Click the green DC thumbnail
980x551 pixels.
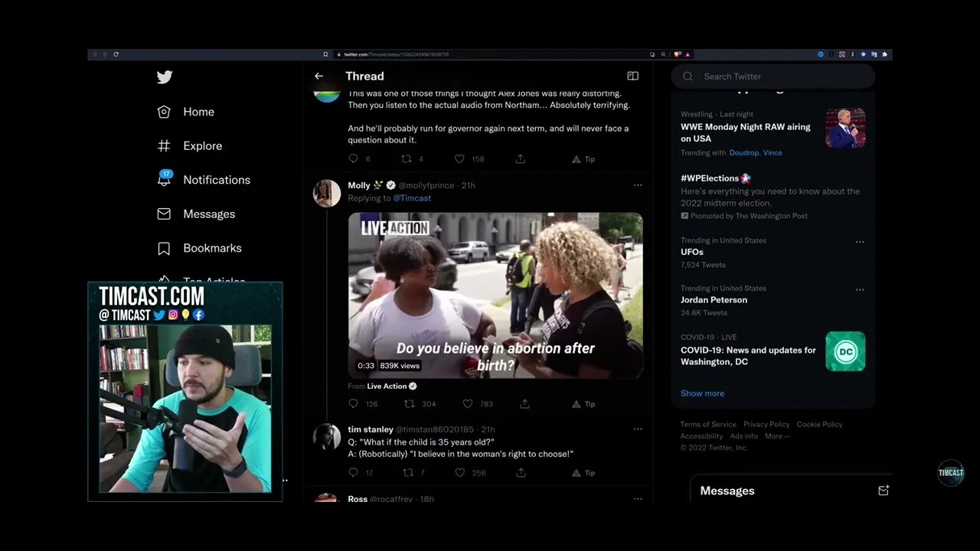click(x=845, y=351)
